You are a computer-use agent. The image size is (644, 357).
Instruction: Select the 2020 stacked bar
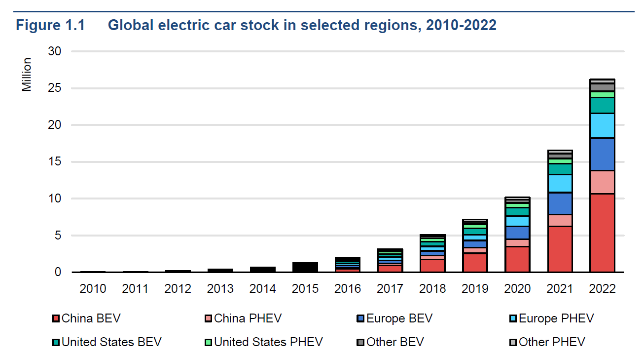[x=517, y=235]
